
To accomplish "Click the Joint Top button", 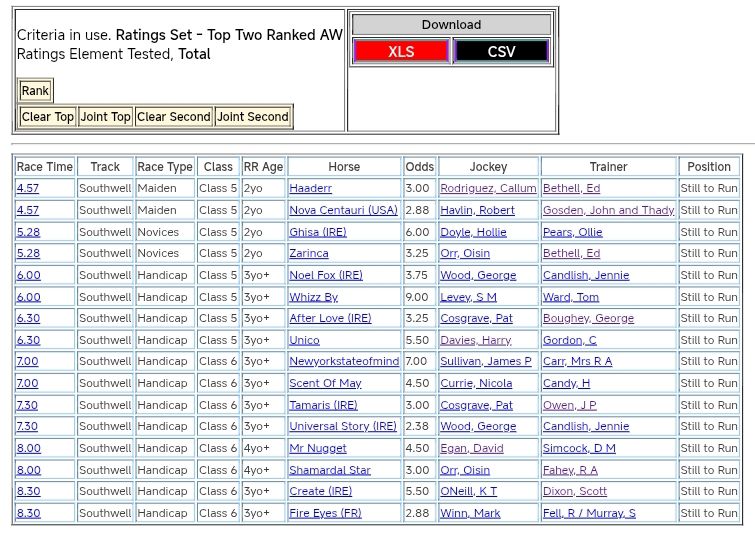I will pos(105,117).
